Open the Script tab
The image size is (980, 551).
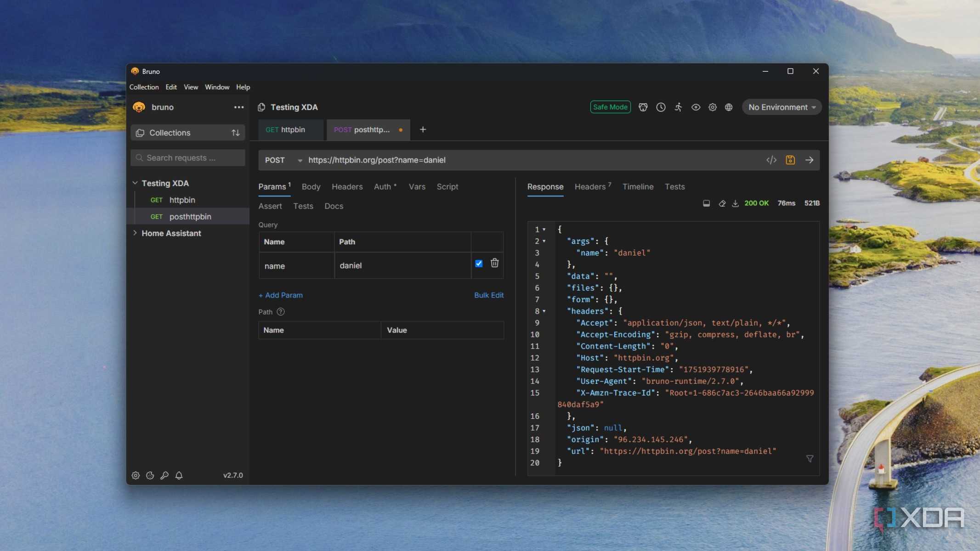(x=447, y=186)
